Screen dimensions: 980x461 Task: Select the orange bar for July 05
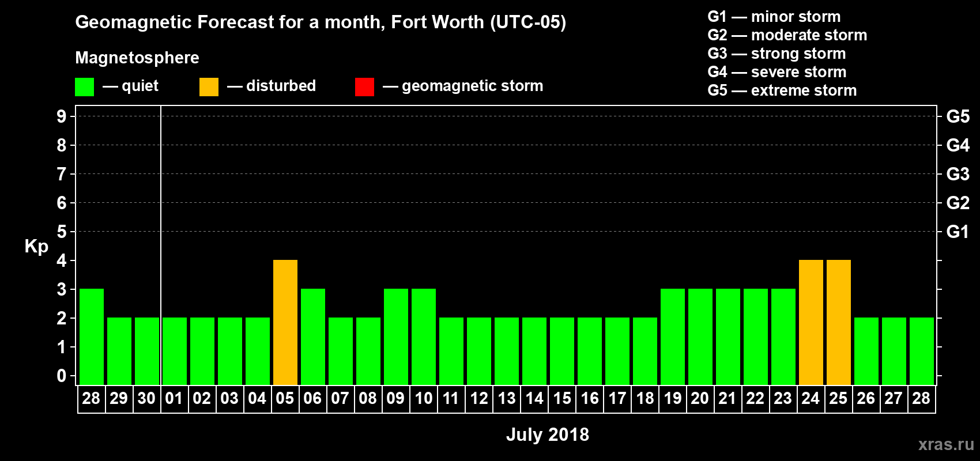tap(285, 322)
